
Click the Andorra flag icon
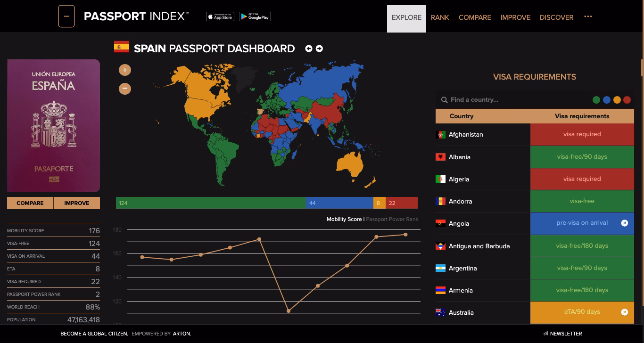pos(440,201)
